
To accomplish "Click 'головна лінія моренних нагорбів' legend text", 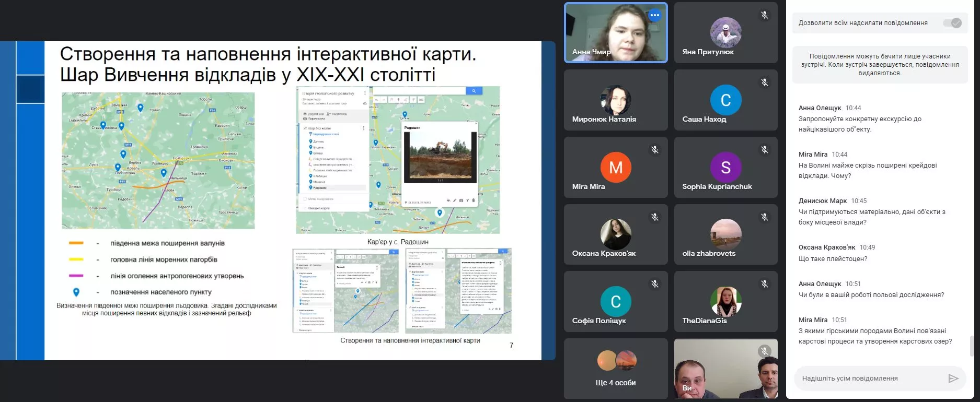I will tap(164, 259).
